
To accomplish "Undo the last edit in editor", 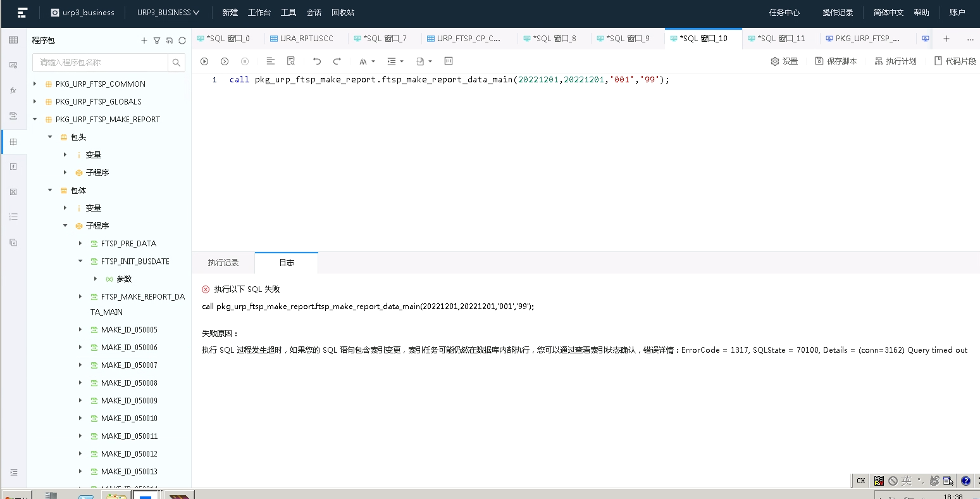I will click(317, 61).
